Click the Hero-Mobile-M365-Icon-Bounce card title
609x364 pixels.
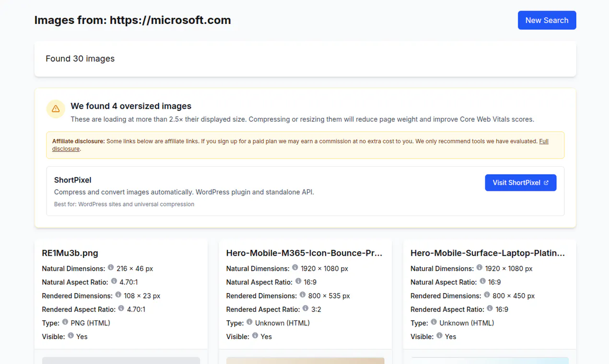[304, 253]
